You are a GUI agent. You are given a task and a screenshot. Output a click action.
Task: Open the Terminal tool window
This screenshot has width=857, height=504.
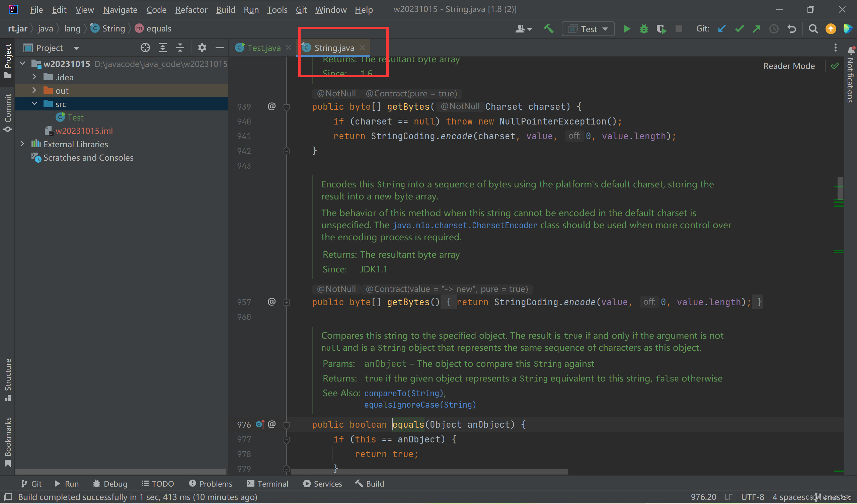click(x=267, y=484)
